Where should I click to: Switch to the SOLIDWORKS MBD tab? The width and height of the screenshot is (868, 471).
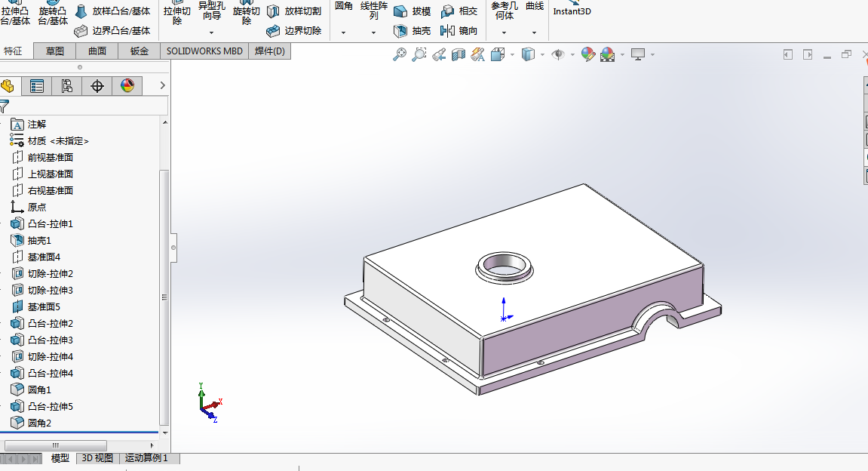coord(204,51)
